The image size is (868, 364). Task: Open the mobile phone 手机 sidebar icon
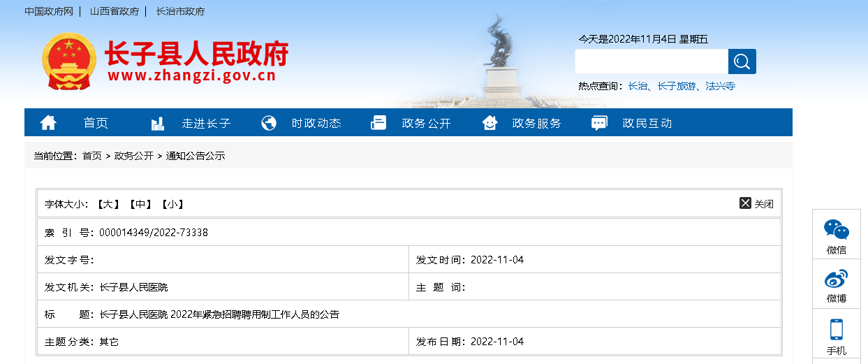837,329
